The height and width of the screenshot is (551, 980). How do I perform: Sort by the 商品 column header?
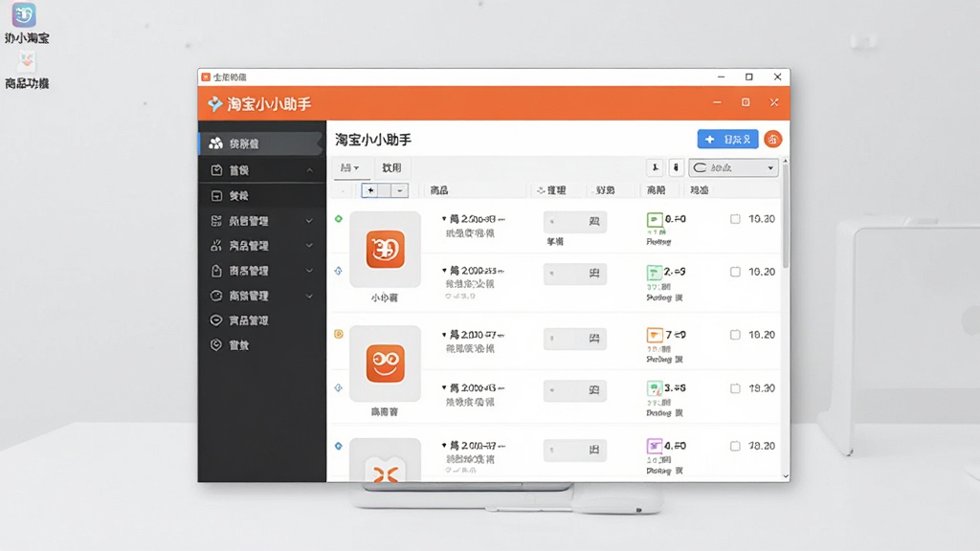point(439,190)
